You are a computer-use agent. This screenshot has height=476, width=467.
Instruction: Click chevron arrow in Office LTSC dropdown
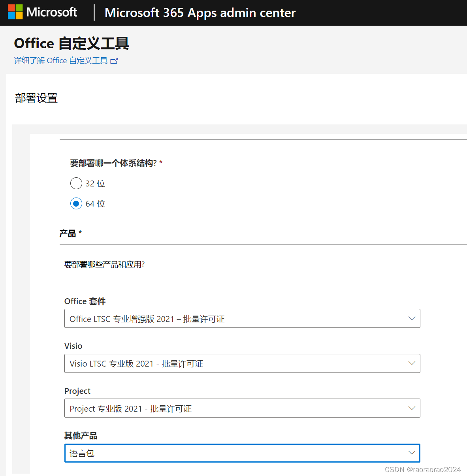tap(412, 318)
